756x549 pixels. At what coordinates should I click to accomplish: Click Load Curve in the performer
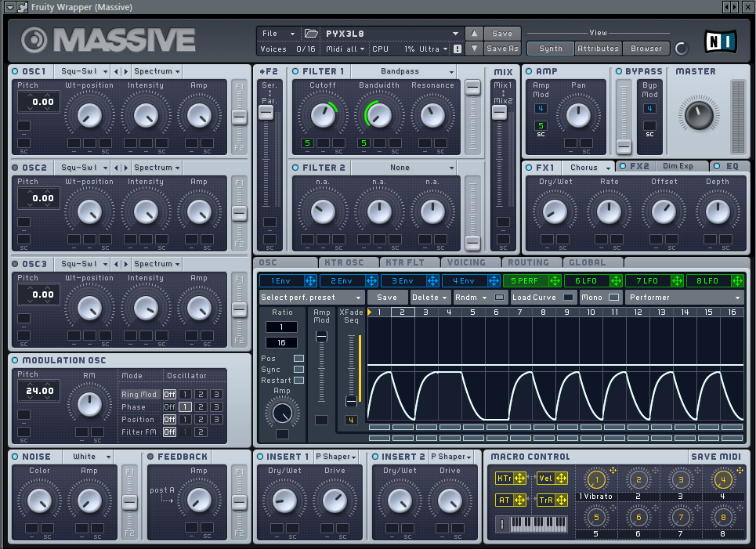tap(542, 298)
